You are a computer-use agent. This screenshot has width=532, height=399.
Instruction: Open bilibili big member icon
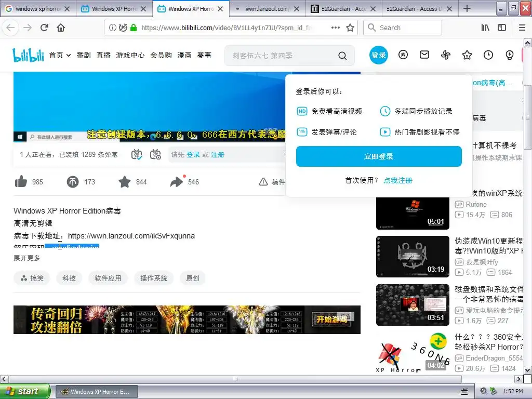(x=403, y=55)
